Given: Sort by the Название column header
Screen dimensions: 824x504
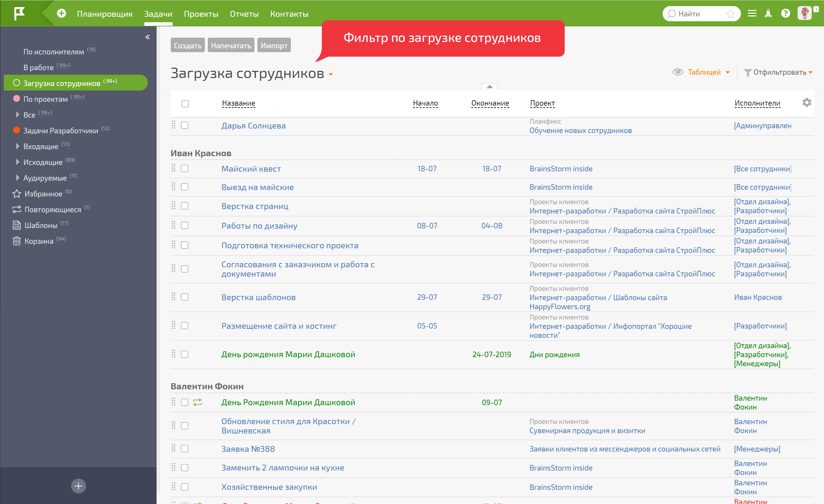Looking at the screenshot, I should tap(238, 103).
